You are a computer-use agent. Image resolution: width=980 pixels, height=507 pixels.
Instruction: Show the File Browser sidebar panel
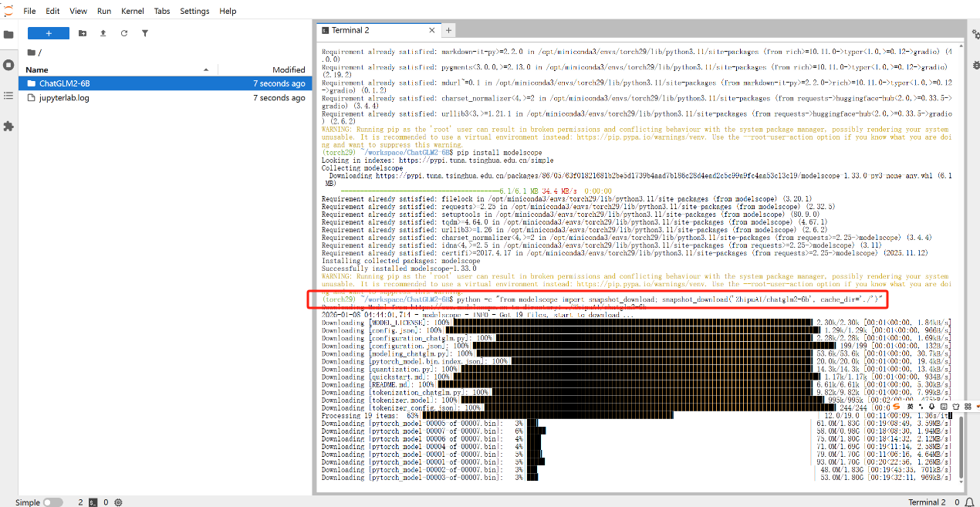tap(8, 35)
